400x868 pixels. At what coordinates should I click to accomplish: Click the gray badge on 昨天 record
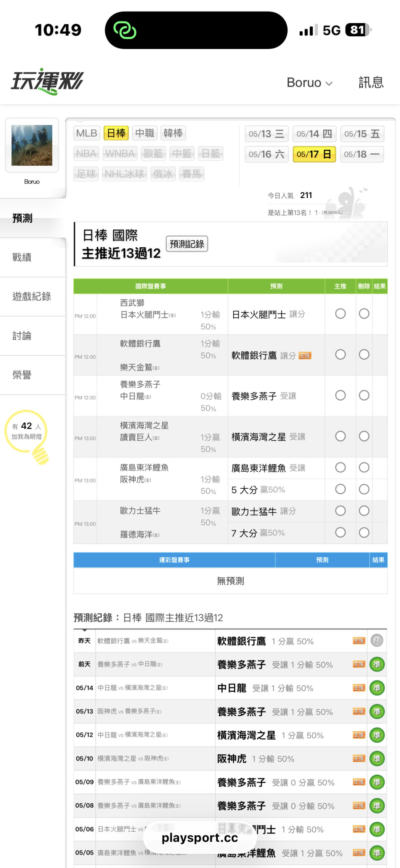(377, 640)
